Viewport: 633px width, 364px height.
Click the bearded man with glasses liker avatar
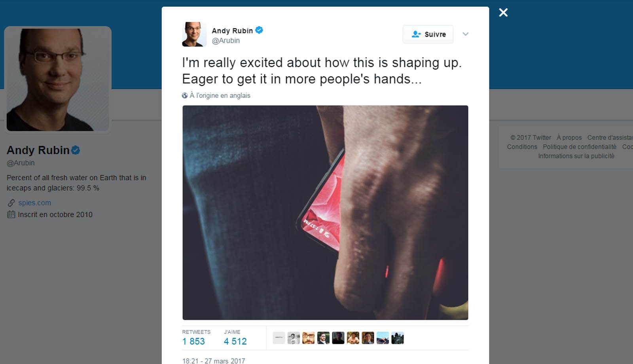309,338
